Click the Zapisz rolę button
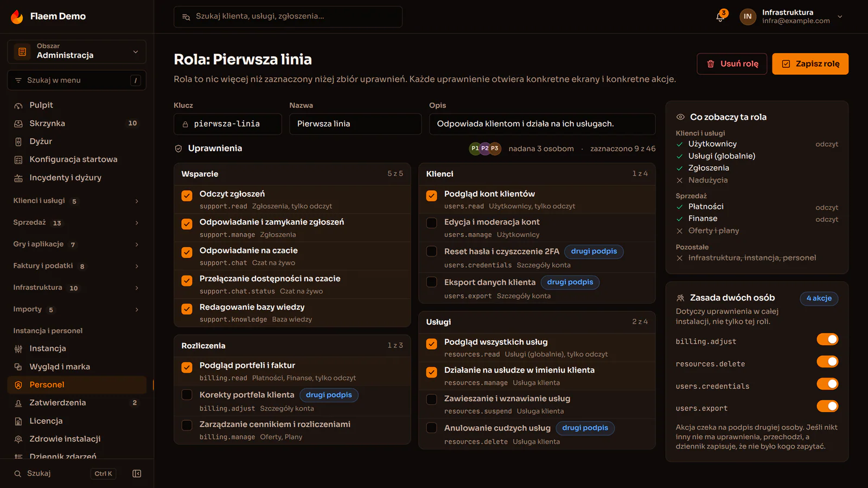Viewport: 868px width, 488px height. point(810,64)
